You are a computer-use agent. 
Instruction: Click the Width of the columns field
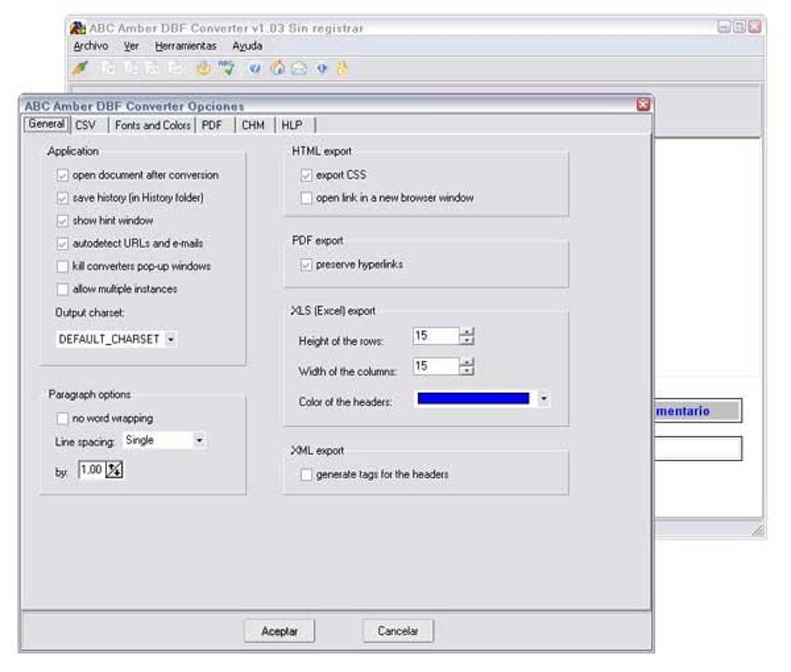click(436, 366)
